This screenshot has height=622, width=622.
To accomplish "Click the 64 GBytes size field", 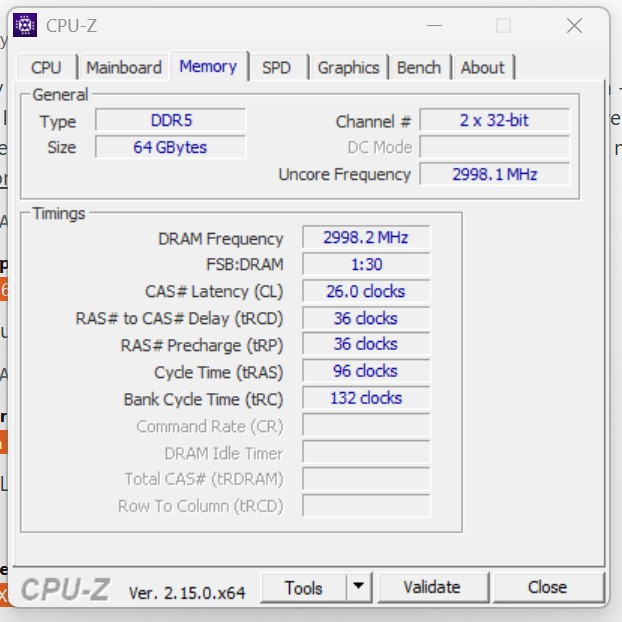I will click(x=171, y=147).
